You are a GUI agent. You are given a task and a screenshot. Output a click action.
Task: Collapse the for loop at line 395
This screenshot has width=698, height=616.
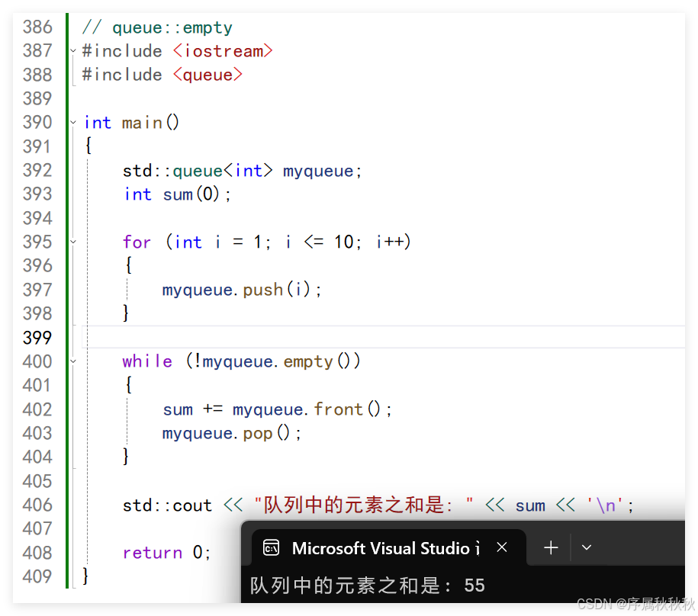(73, 242)
